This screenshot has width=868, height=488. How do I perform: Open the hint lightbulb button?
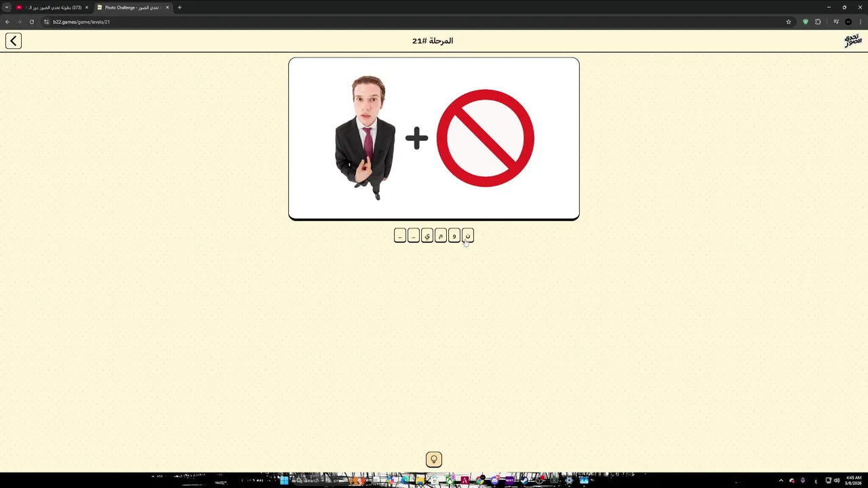click(434, 460)
